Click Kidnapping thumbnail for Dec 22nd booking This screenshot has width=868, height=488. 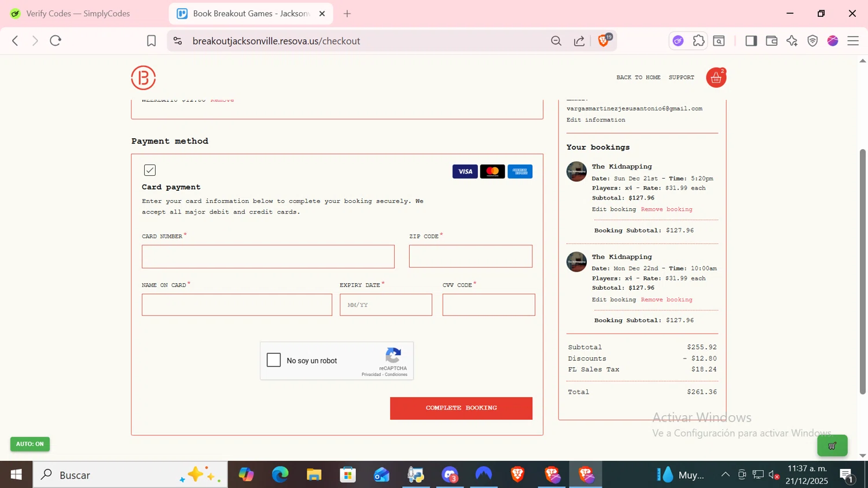point(576,262)
